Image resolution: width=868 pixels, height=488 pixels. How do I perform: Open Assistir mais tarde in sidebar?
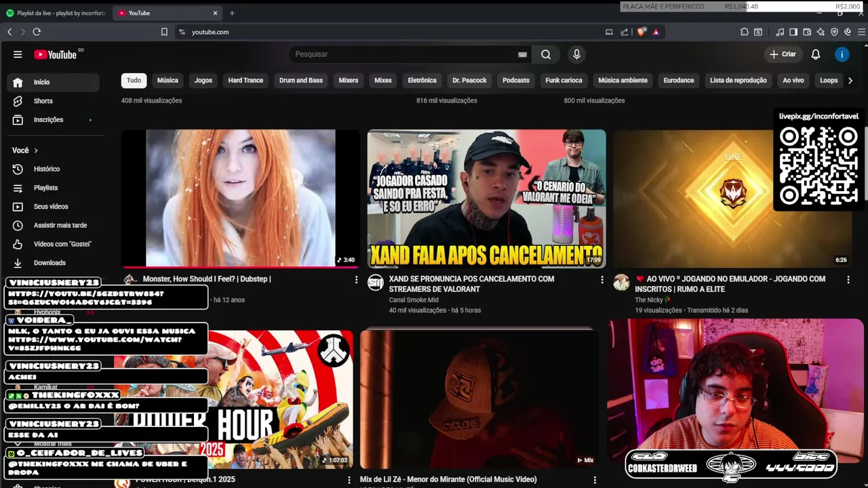(53, 225)
